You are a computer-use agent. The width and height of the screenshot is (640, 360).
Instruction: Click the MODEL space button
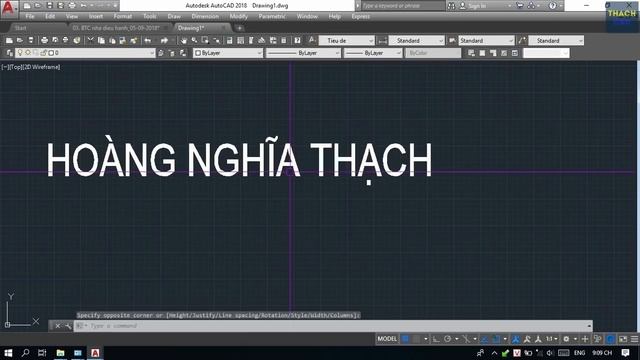click(x=387, y=339)
